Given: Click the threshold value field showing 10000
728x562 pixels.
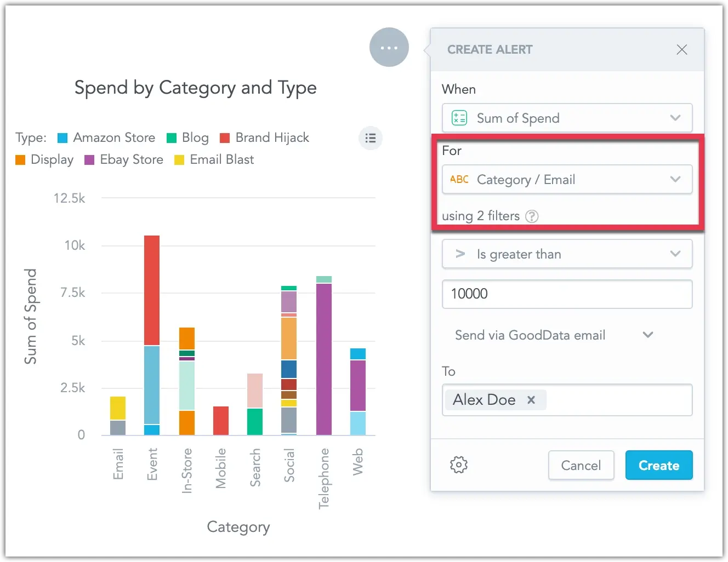Looking at the screenshot, I should click(567, 294).
